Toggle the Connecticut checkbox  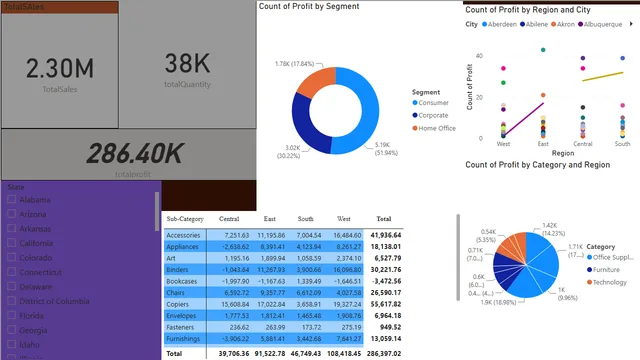coord(11,272)
